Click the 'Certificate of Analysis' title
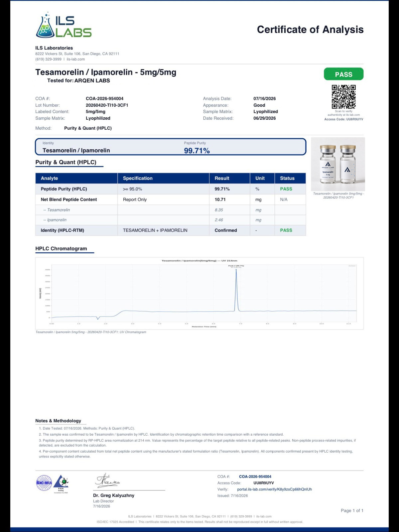 tap(310, 30)
